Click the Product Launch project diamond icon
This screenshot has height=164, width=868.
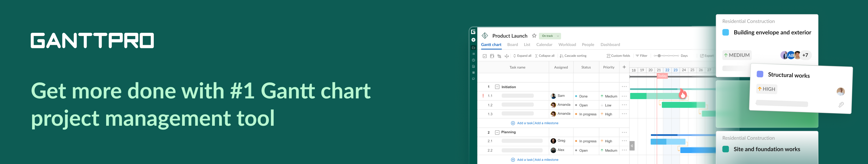pyautogui.click(x=485, y=36)
